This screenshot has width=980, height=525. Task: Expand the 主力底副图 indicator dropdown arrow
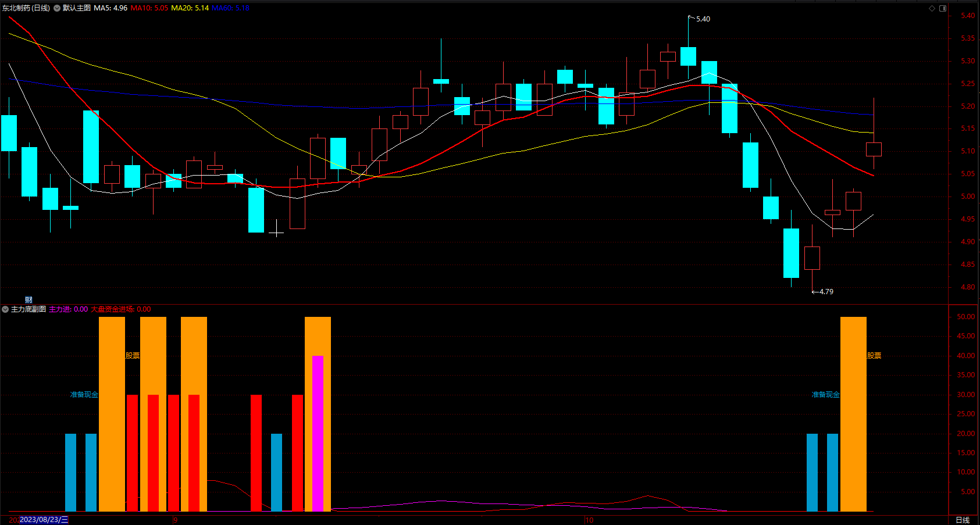(x=5, y=309)
